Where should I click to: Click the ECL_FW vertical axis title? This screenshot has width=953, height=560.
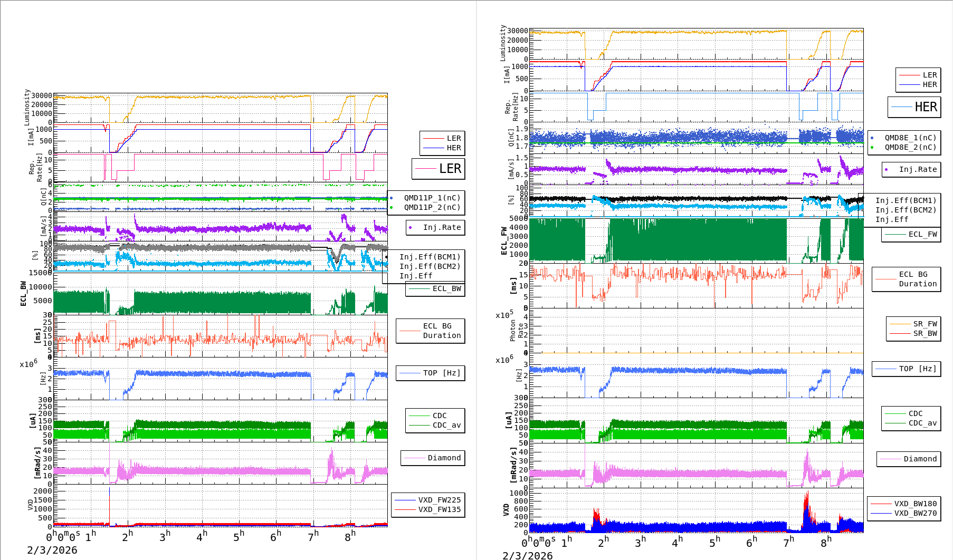tap(504, 241)
